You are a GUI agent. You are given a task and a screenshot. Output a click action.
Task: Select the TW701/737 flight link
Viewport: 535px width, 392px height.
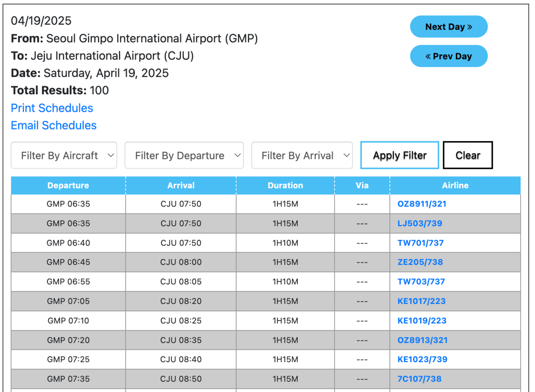click(x=420, y=243)
